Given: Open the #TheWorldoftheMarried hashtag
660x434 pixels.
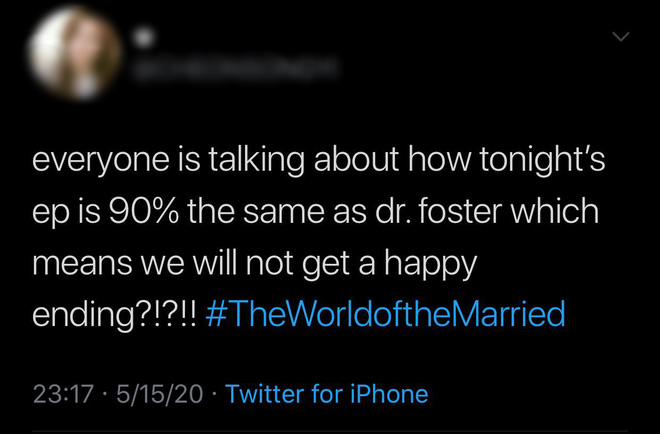Looking at the screenshot, I should coord(385,314).
